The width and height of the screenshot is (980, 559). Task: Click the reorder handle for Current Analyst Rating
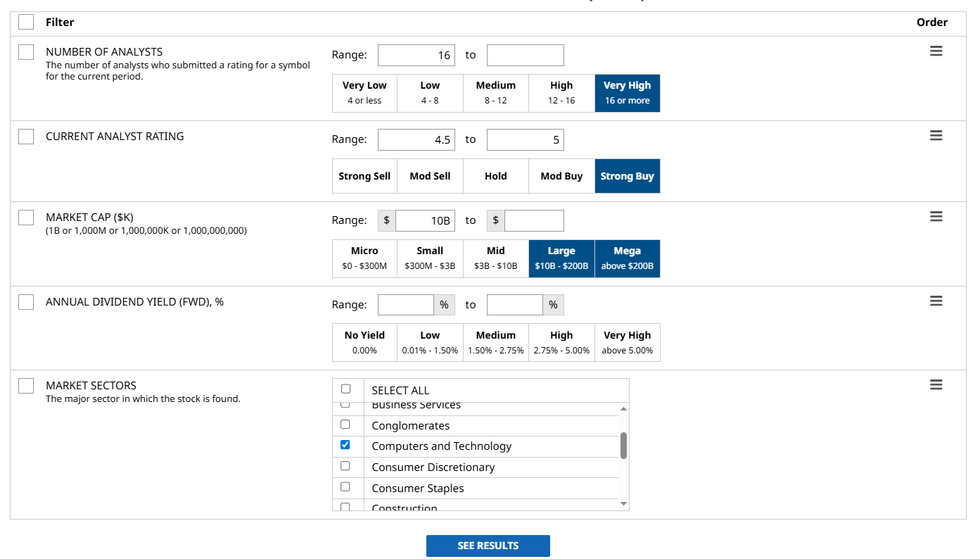pyautogui.click(x=936, y=136)
